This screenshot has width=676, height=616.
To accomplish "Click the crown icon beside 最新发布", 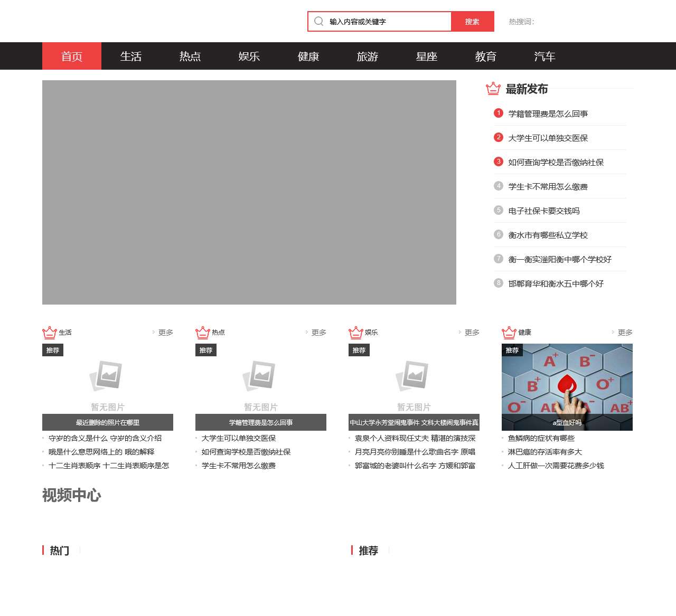I will click(493, 89).
